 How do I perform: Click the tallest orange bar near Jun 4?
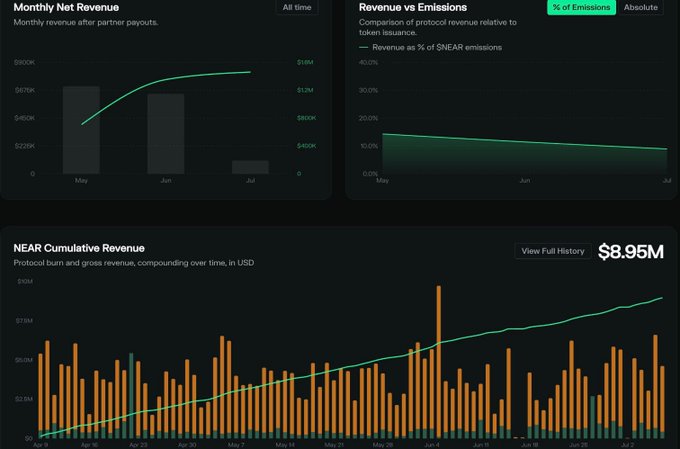(438, 361)
